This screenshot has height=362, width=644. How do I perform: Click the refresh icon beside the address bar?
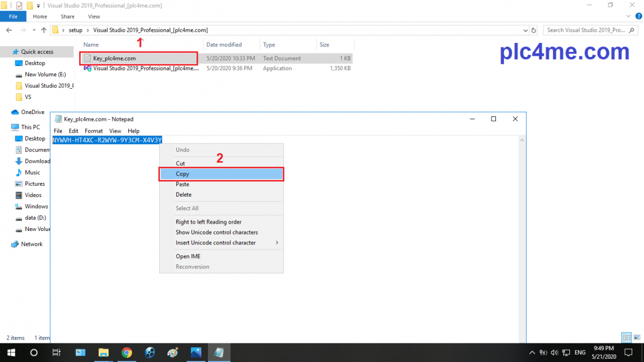pos(533,30)
